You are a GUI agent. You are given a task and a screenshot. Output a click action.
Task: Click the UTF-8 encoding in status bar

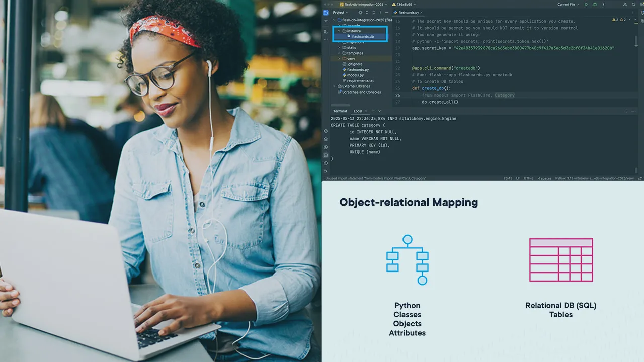[528, 178]
